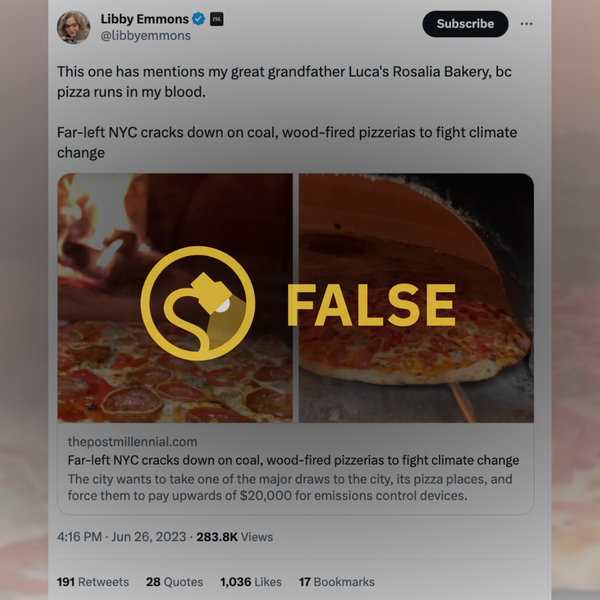Screen dimensions: 600x600
Task: Click the thepostmillennial.com domain link
Action: point(132,441)
